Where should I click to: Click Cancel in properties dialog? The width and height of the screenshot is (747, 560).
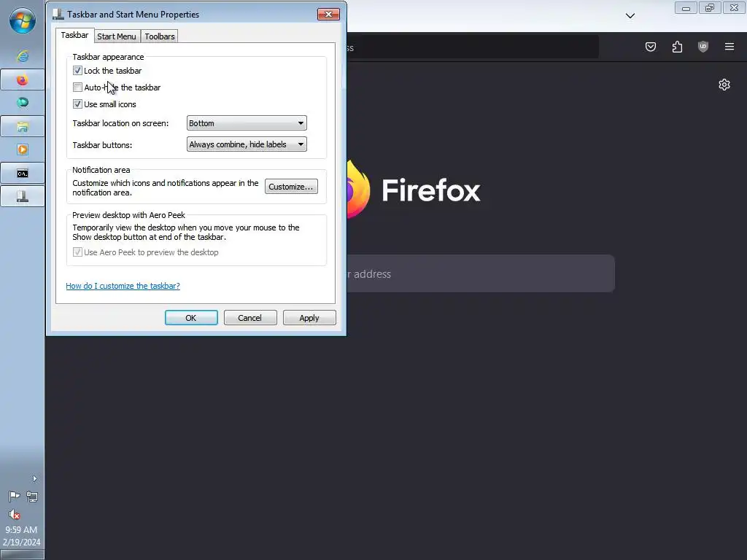click(x=250, y=318)
